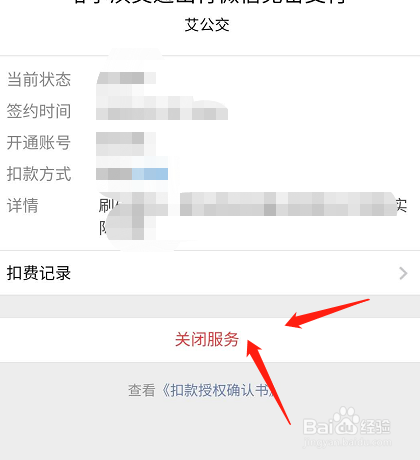The image size is (420, 460).
Task: Click the blue-tinted blurred 扣款方式 value
Action: (132, 174)
